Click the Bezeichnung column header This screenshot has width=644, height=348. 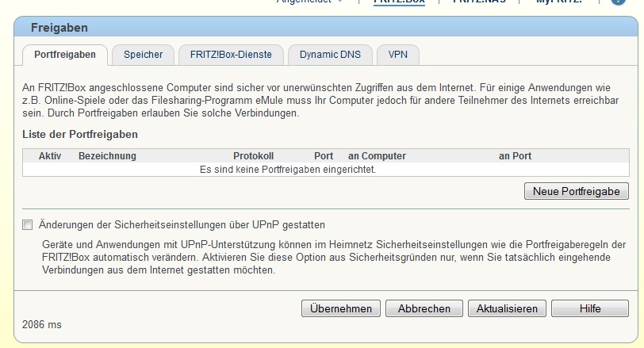coord(107,156)
